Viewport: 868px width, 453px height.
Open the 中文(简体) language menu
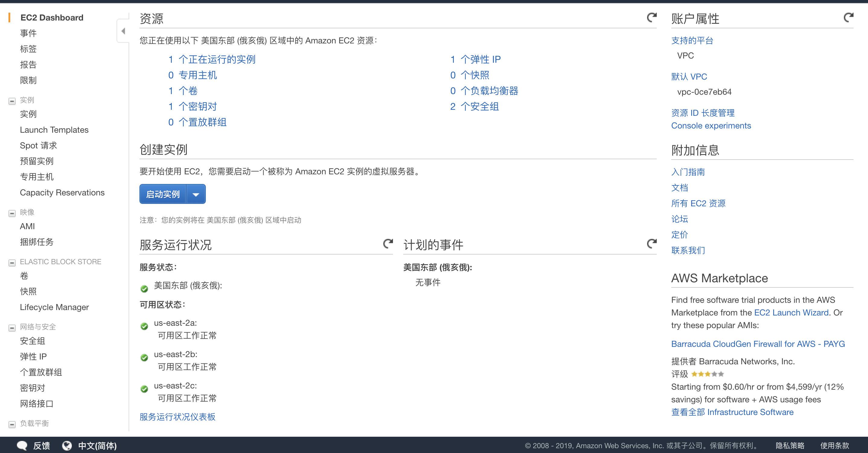pos(97,445)
